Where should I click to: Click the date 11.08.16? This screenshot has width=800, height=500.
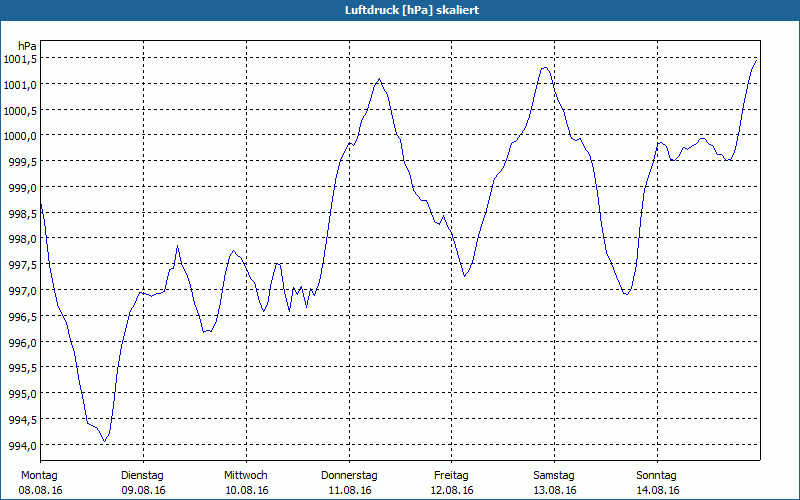[x=349, y=491]
